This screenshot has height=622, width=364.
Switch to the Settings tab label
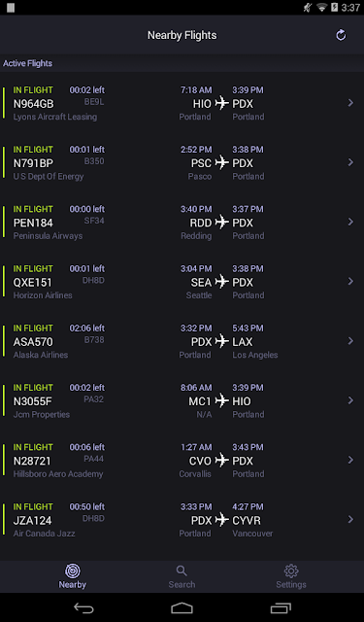coord(291,584)
